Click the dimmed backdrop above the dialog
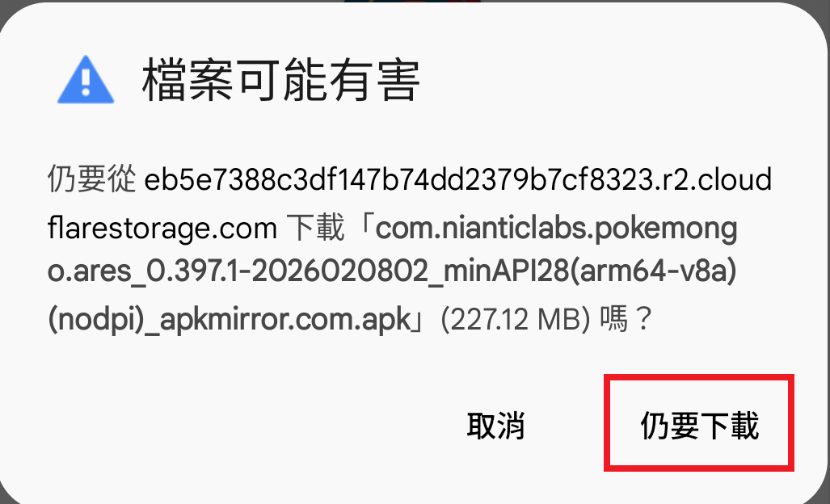 coord(413,1)
